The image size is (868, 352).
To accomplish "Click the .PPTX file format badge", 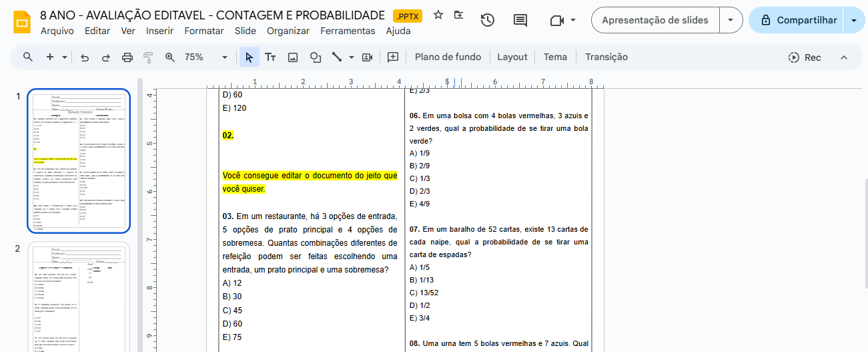I will pos(407,15).
